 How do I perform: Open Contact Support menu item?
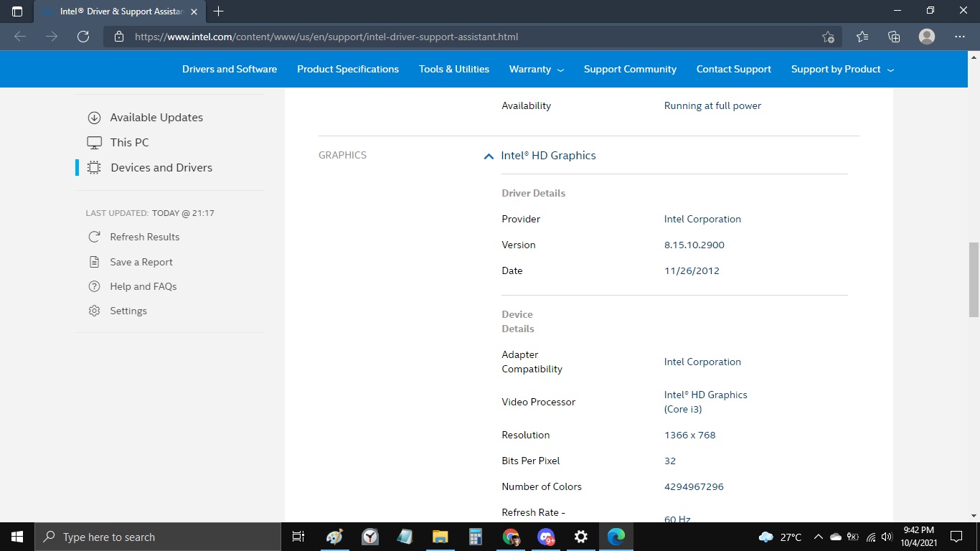tap(734, 70)
